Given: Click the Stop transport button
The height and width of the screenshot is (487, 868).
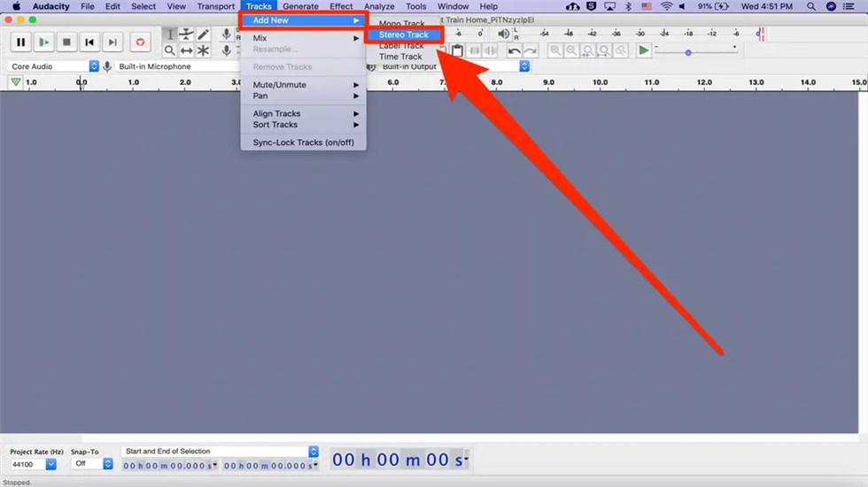Looking at the screenshot, I should click(x=66, y=43).
